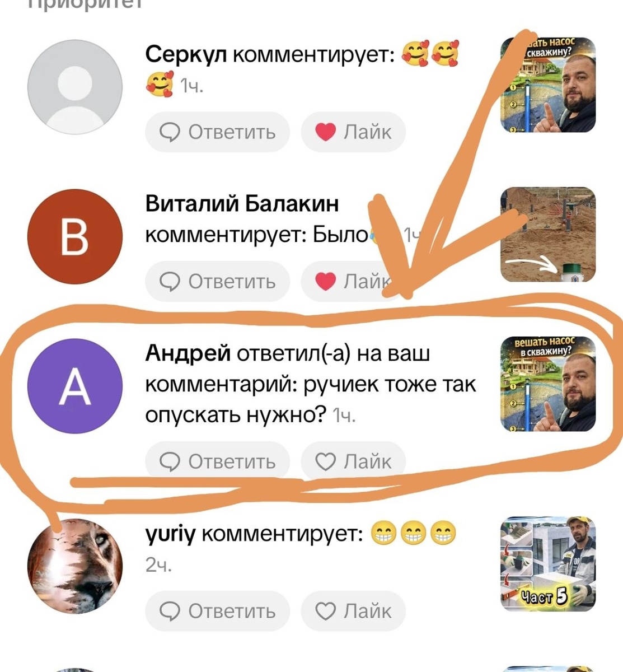Reply to Андрей via Ответить button
623x672 pixels.
[x=218, y=462]
